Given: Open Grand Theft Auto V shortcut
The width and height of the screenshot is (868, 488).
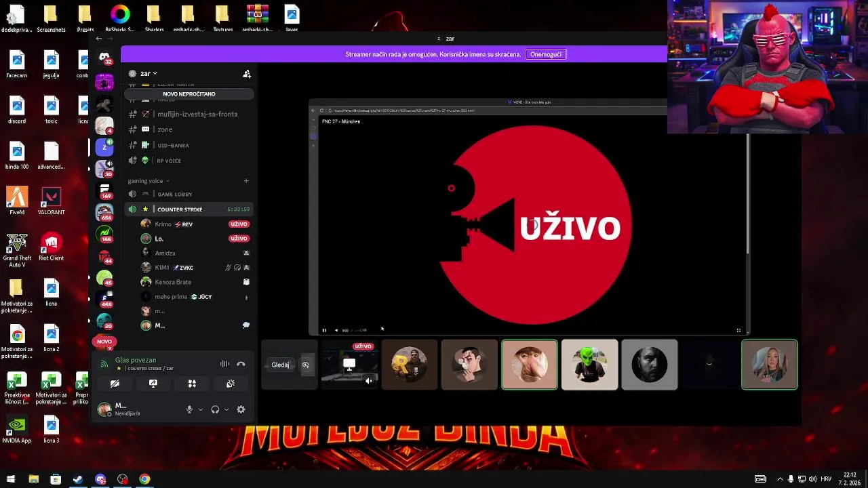Looking at the screenshot, I should pyautogui.click(x=17, y=251).
